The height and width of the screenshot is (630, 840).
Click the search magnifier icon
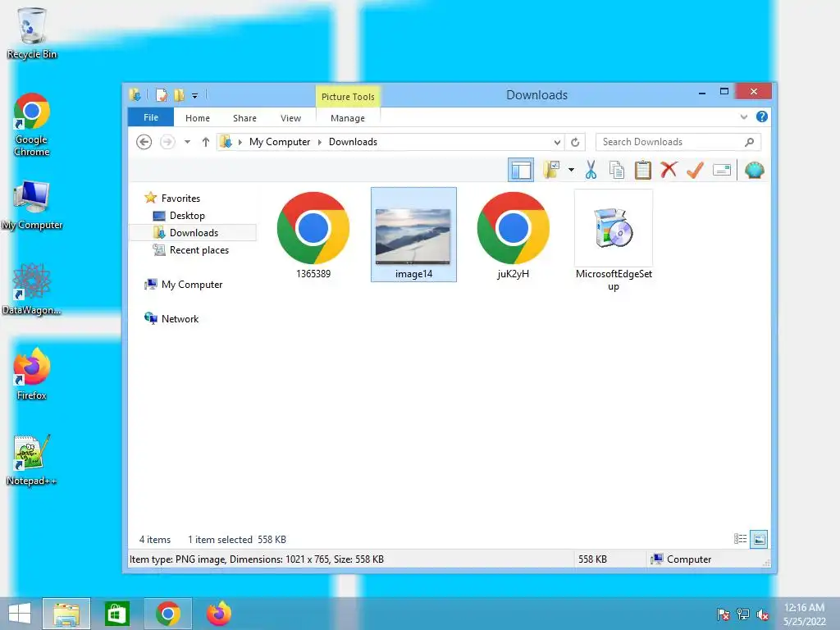(x=750, y=142)
